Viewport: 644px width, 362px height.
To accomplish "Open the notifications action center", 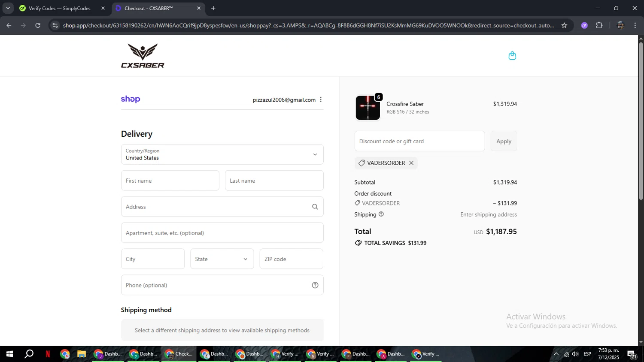I will point(632,354).
